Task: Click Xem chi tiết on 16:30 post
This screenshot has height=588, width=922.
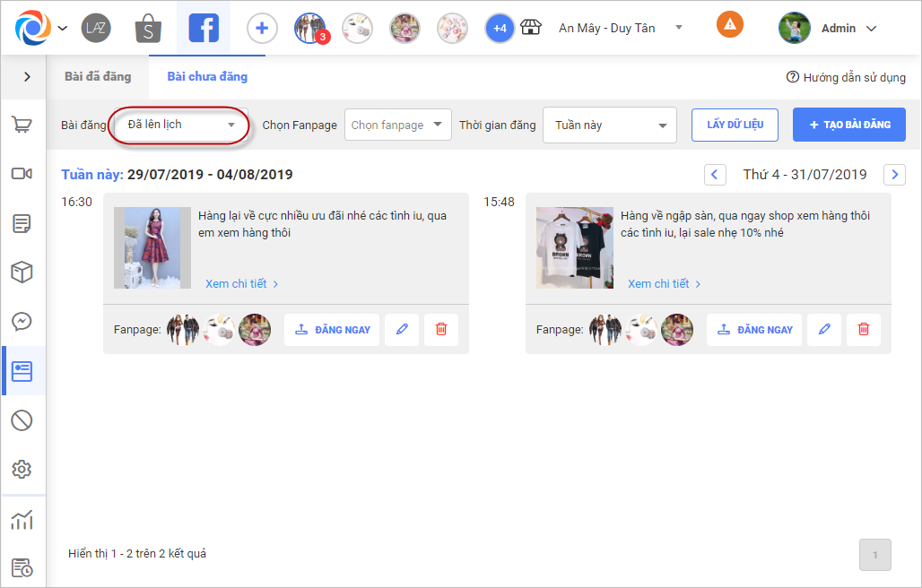Action: 241,284
